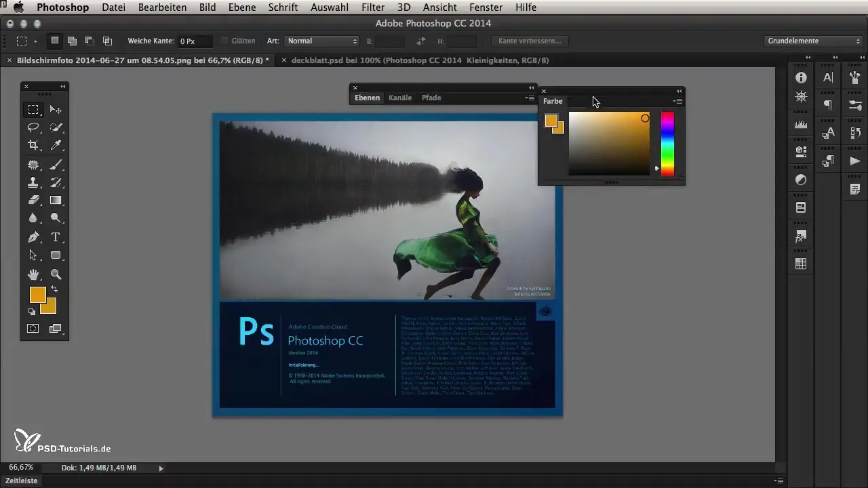Choose New selection mode
Screen dimensions: 868x488
click(55, 41)
